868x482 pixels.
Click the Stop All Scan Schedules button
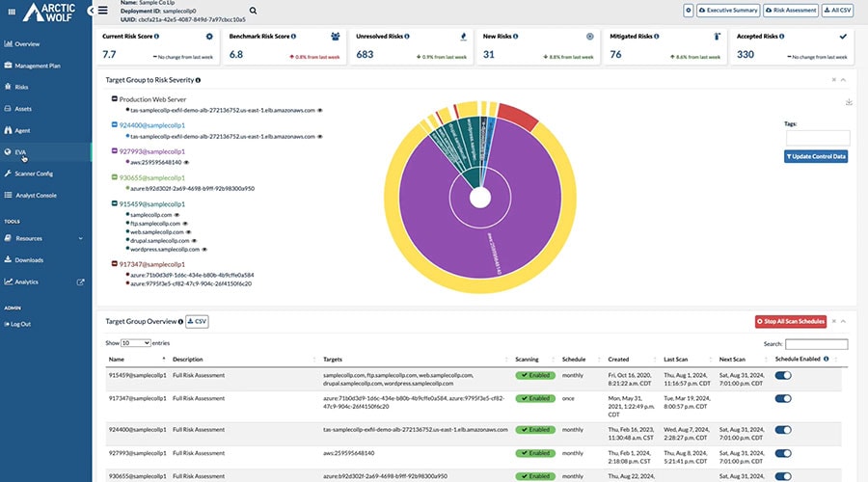(x=791, y=321)
